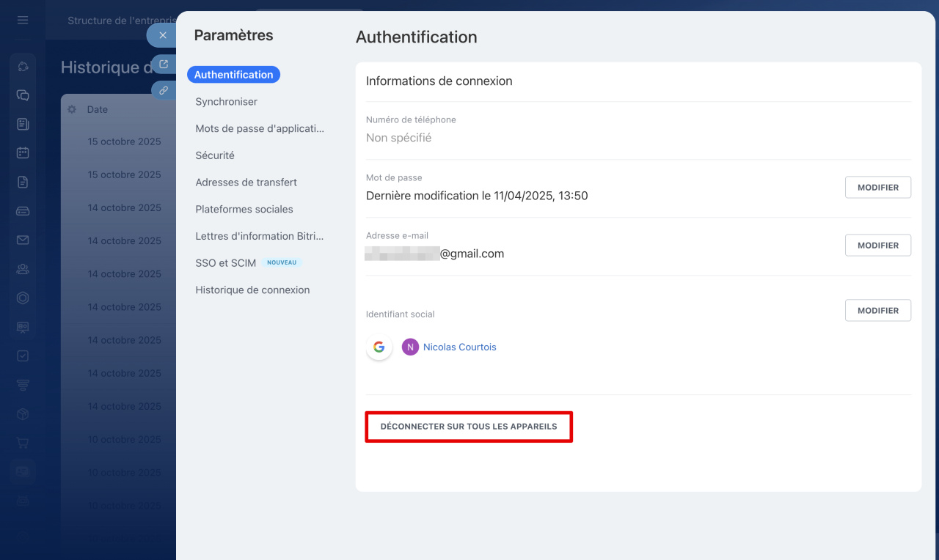Click Modifier for Adresse e-mail
The height and width of the screenshot is (560, 939).
tap(877, 246)
